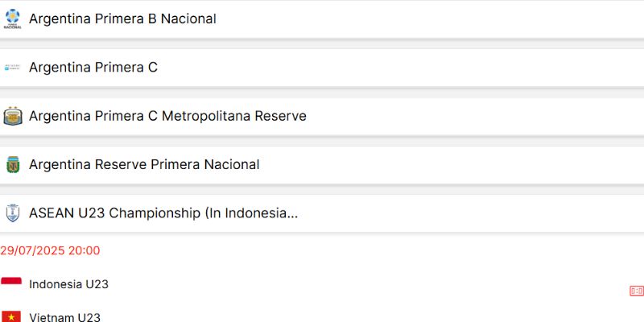Click the Argentina Primera C league logo
The width and height of the screenshot is (644, 322).
tap(12, 68)
